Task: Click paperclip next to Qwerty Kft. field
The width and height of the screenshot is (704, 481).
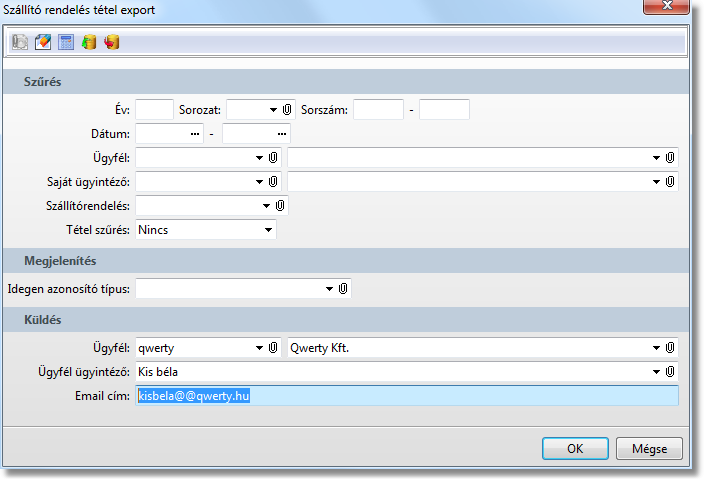Action: (670, 348)
